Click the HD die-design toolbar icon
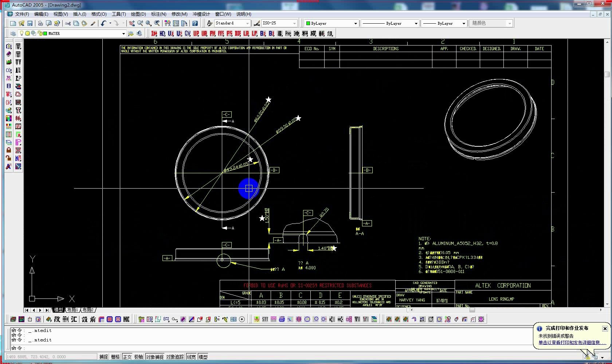Image resolution: width=612 pixels, height=364 pixels. point(162,33)
